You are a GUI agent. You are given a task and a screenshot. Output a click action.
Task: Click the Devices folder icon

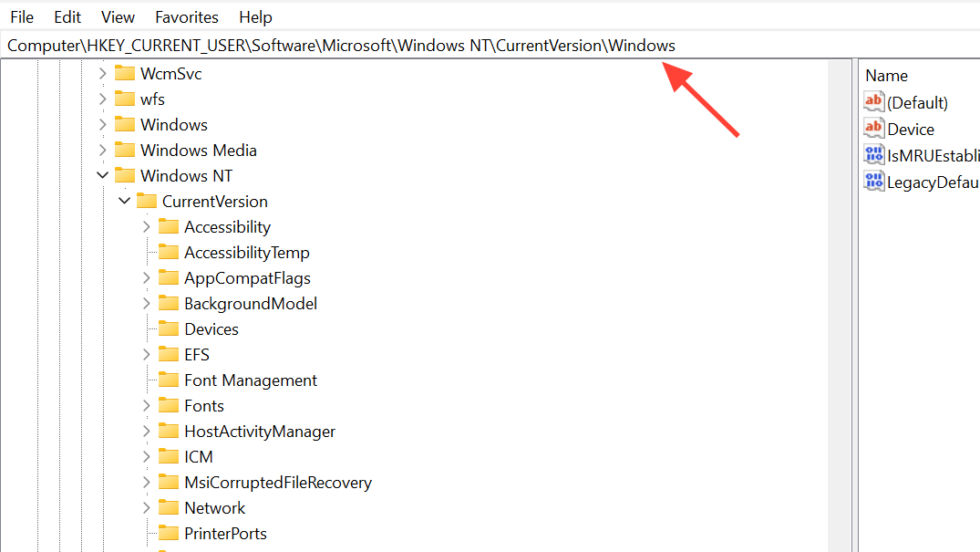click(168, 328)
